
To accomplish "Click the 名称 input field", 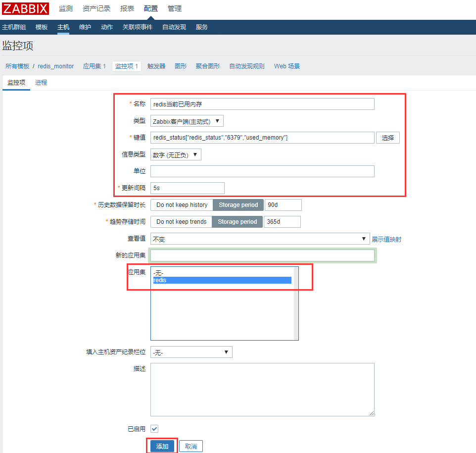I will pyautogui.click(x=262, y=104).
